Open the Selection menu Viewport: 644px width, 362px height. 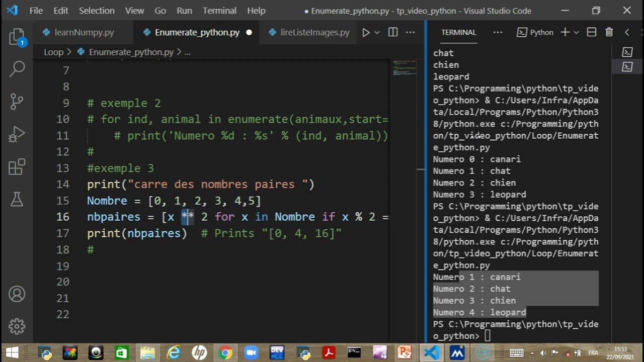click(97, 11)
